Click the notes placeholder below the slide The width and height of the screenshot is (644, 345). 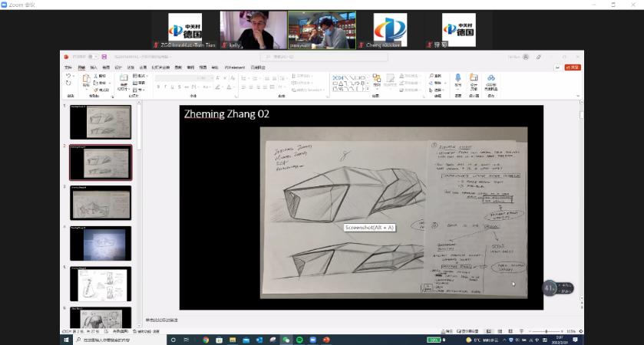(x=161, y=319)
